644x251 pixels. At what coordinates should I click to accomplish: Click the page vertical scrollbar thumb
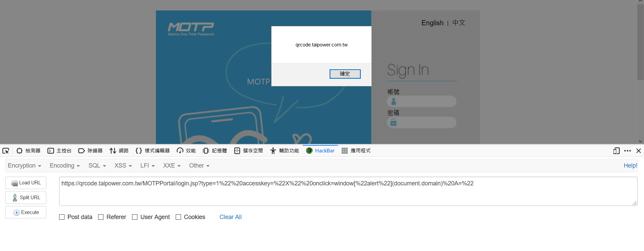[x=640, y=42]
